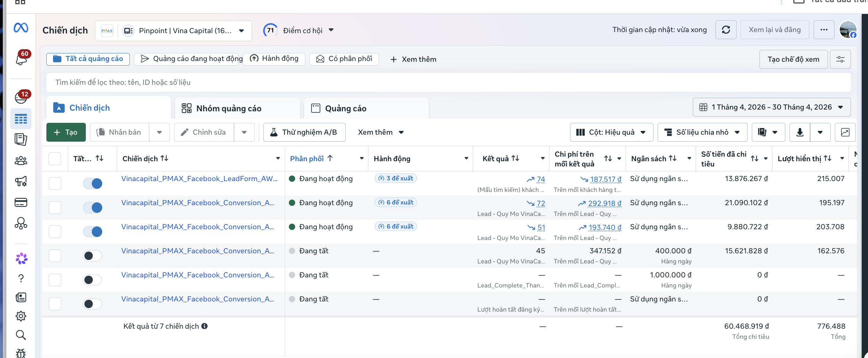This screenshot has width=868, height=358.
Task: Click the search filter field Tìm kiếm để lọc
Action: [448, 82]
